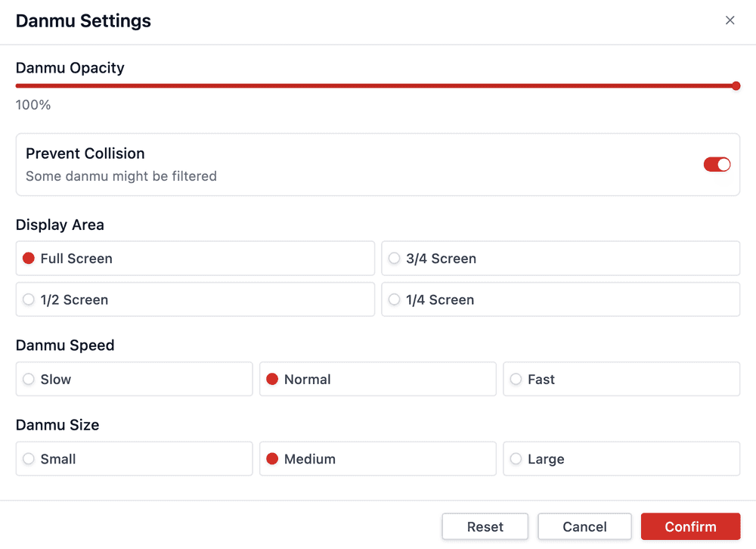
Task: Click the Display Area heading
Action: pos(60,225)
